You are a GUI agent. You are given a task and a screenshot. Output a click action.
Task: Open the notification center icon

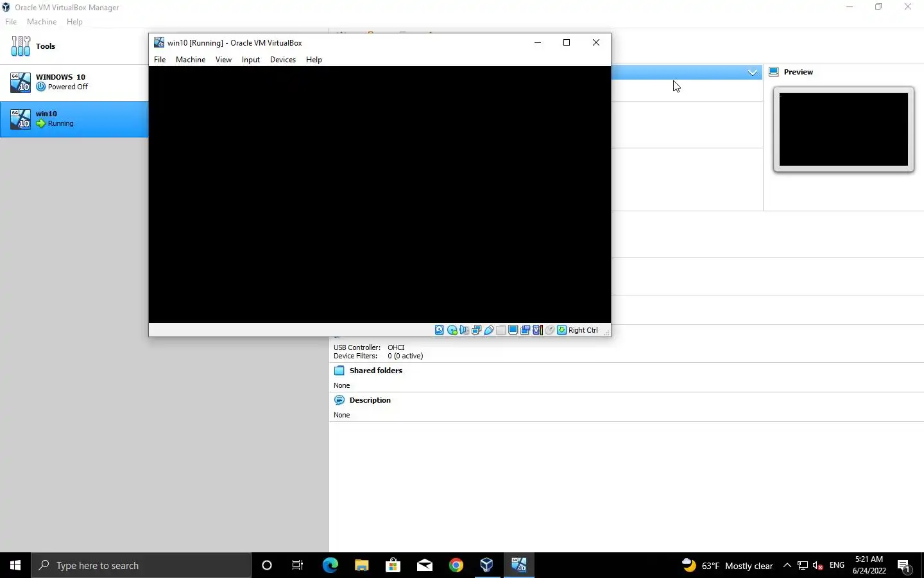(x=905, y=566)
